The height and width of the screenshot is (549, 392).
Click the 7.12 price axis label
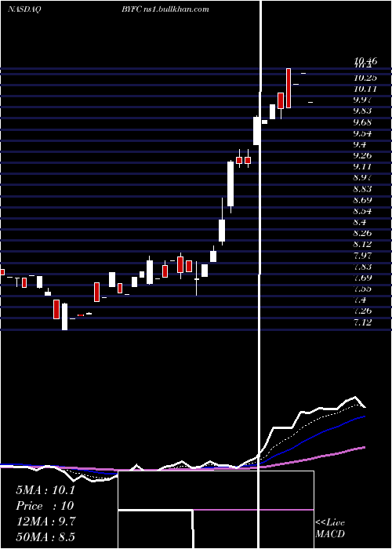[364, 322]
